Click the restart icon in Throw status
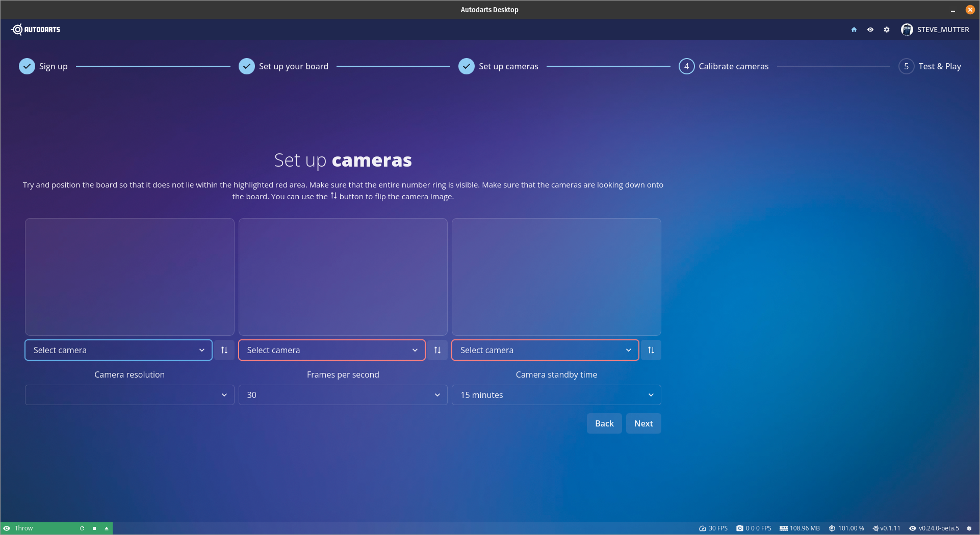Image resolution: width=980 pixels, height=535 pixels. [x=82, y=528]
